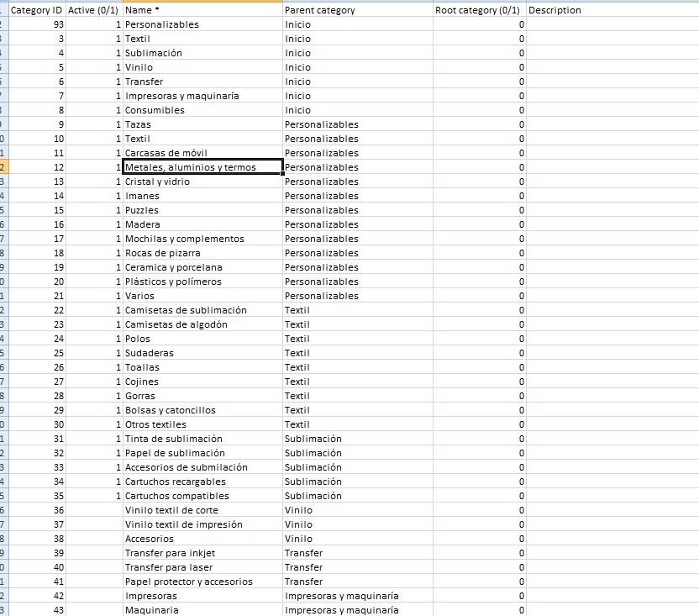Click the 'Polos' cell
699x616 pixels.
[202, 338]
